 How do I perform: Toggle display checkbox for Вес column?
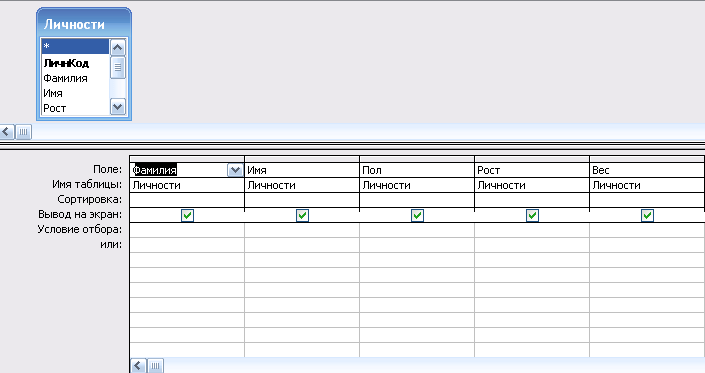pyautogui.click(x=647, y=215)
